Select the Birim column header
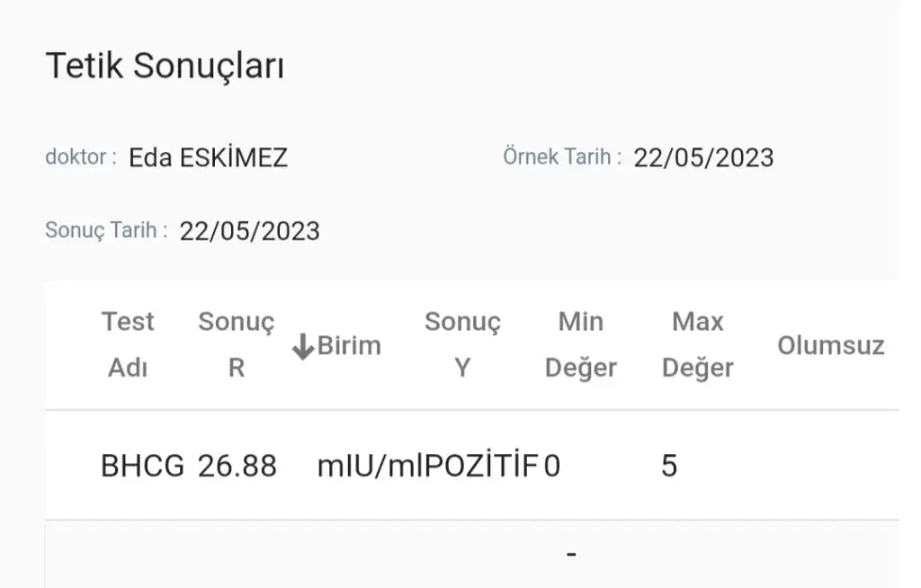Image resolution: width=921 pixels, height=588 pixels. click(x=349, y=345)
